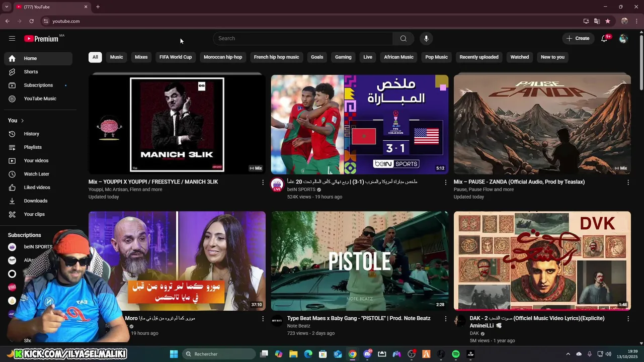
Task: Open the Chrome three-dot menu
Action: click(637, 21)
